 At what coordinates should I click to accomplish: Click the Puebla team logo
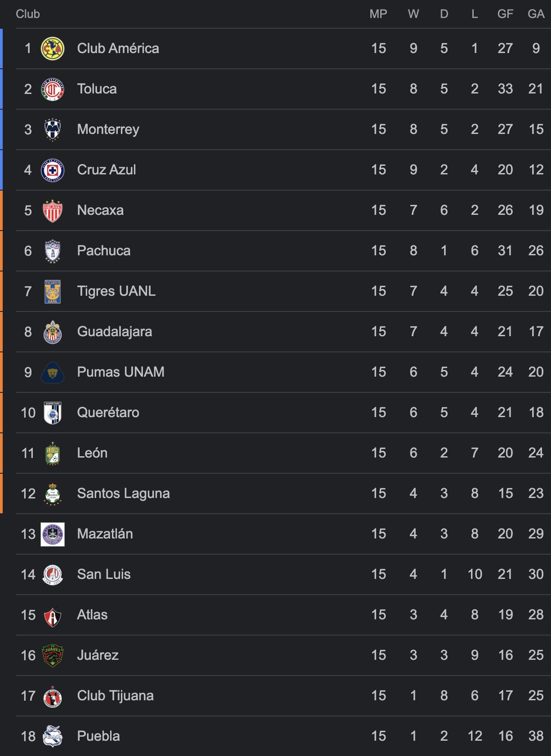pyautogui.click(x=53, y=736)
